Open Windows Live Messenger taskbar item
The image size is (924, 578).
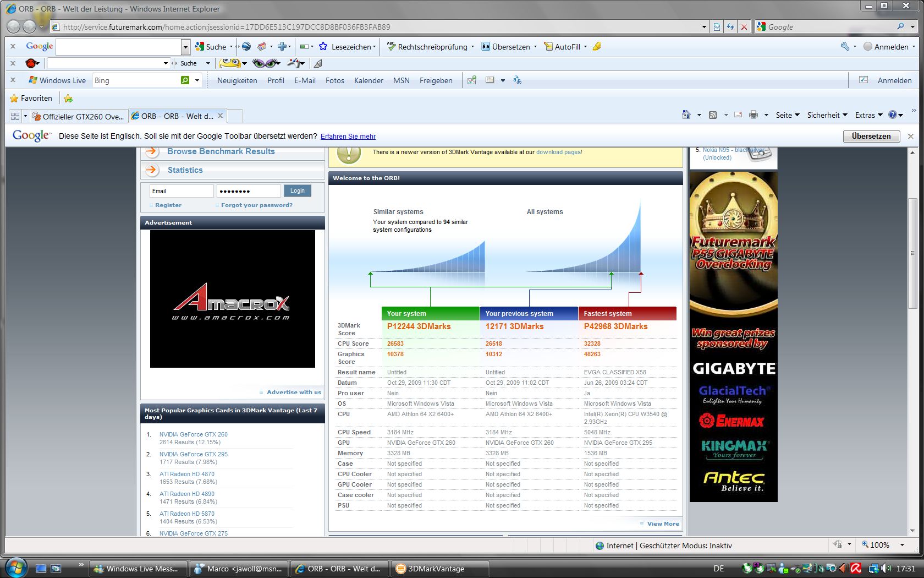138,569
